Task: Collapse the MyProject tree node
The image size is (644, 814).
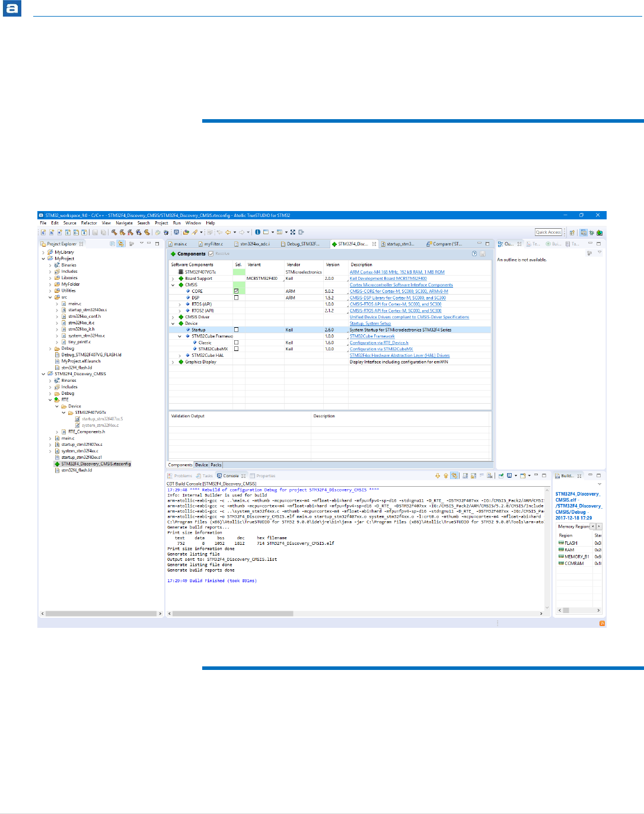Action: 43,258
